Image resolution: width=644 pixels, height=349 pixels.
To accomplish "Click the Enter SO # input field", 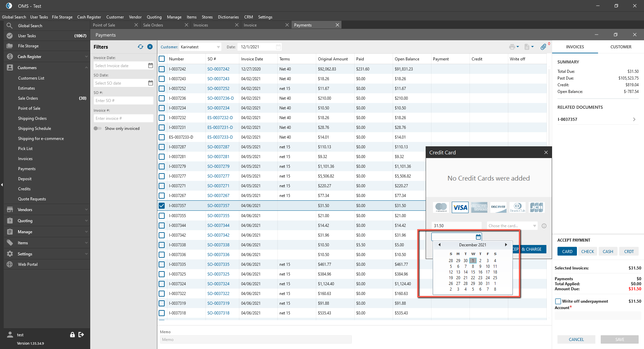I will [123, 100].
